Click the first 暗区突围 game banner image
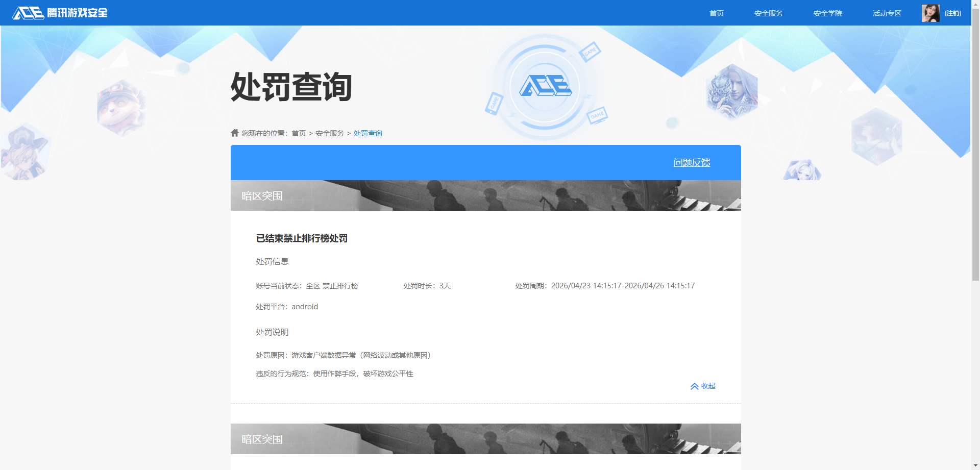980x470 pixels. [x=485, y=195]
